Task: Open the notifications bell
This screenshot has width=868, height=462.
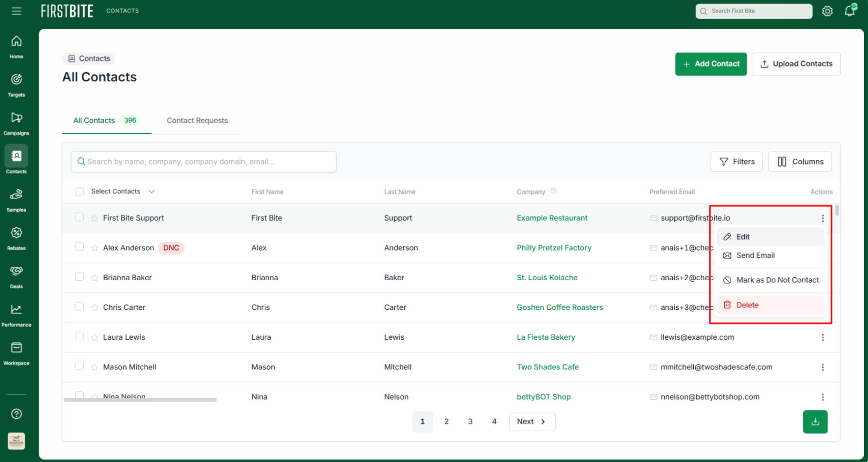Action: coord(850,10)
